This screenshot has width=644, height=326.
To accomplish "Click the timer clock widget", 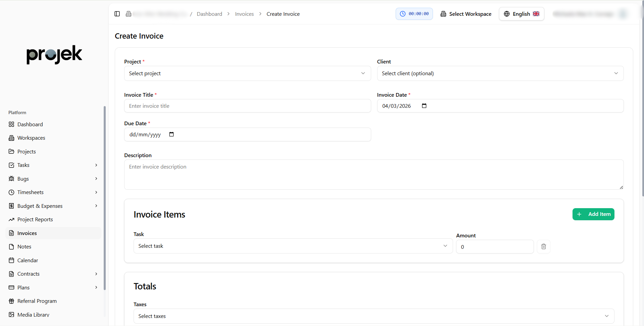I will click(414, 14).
